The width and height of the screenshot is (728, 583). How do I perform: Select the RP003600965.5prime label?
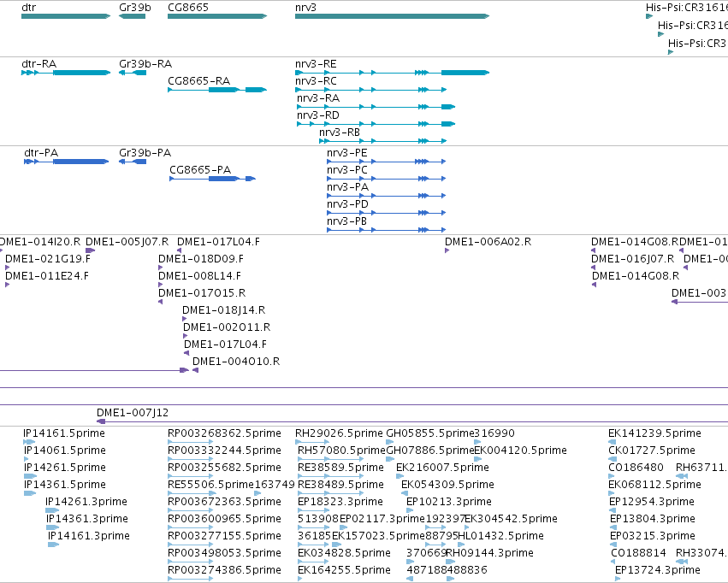pos(225,519)
